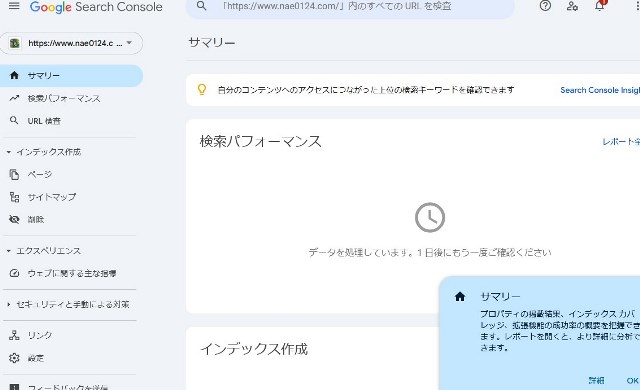Click the settings gear icon
This screenshot has height=390, width=640.
pos(14,358)
